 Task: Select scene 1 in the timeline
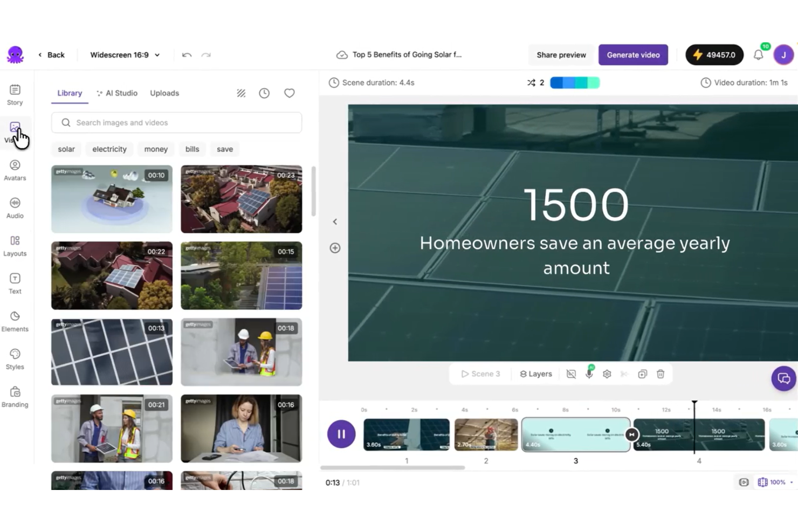point(407,434)
